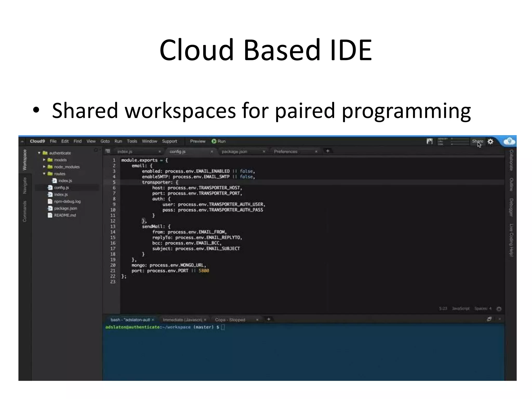
Task: Click the config.js file icon in tree
Action: [50, 188]
